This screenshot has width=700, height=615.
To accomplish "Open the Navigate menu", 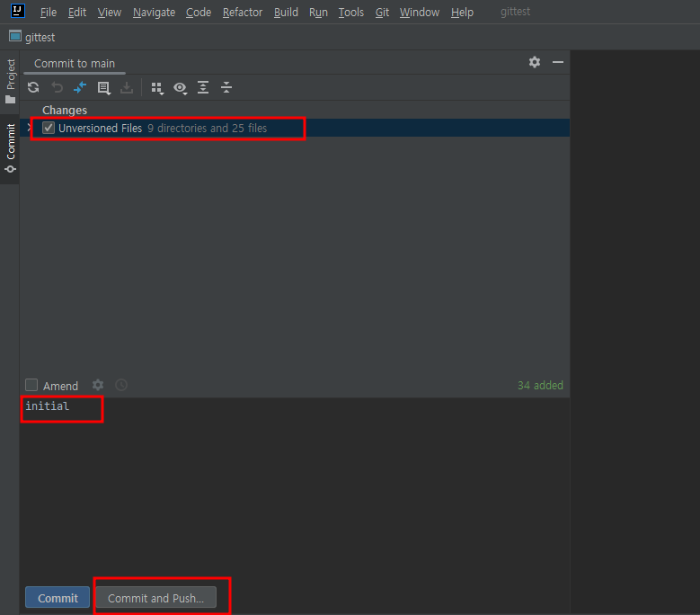I will tap(154, 12).
